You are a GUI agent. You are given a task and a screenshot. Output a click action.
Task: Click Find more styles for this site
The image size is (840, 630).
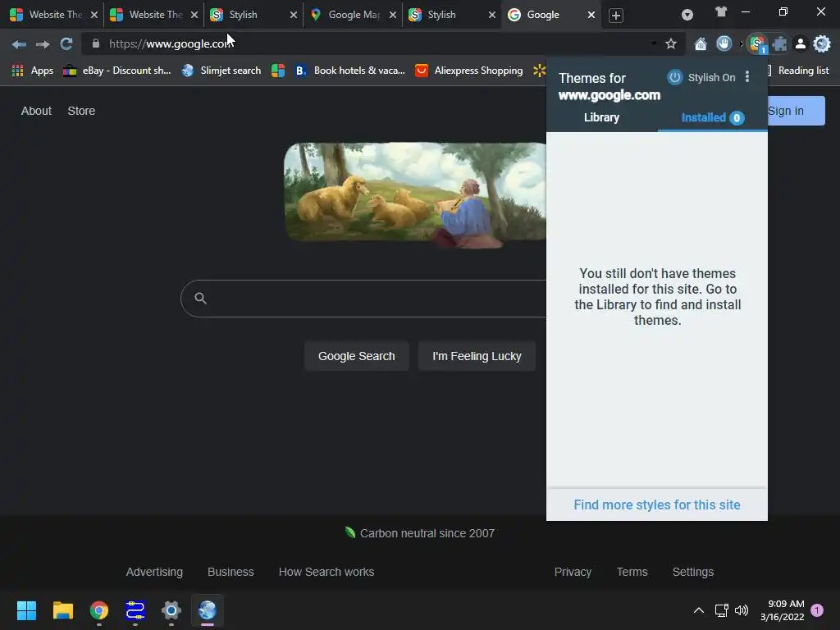[x=657, y=504]
